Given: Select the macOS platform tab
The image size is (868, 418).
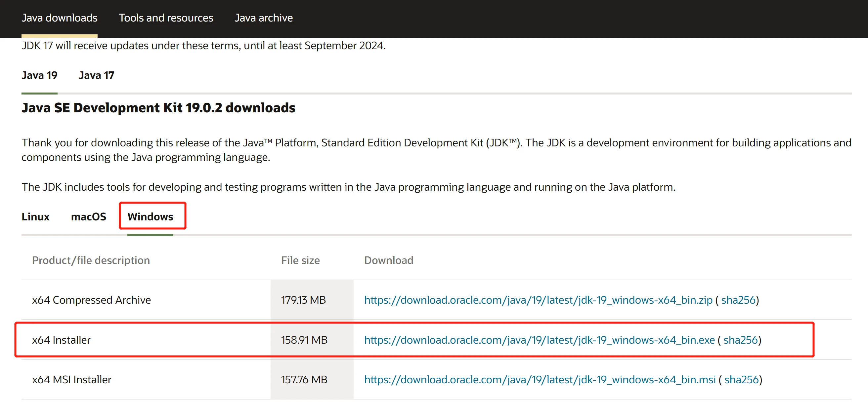Looking at the screenshot, I should click(x=88, y=217).
